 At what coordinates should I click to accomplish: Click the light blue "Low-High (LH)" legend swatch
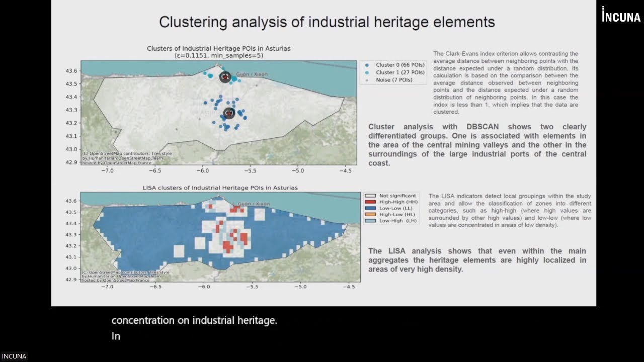pyautogui.click(x=371, y=220)
